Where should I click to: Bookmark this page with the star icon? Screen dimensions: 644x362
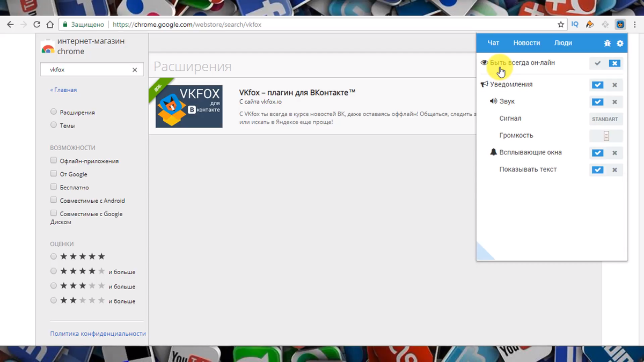561,24
